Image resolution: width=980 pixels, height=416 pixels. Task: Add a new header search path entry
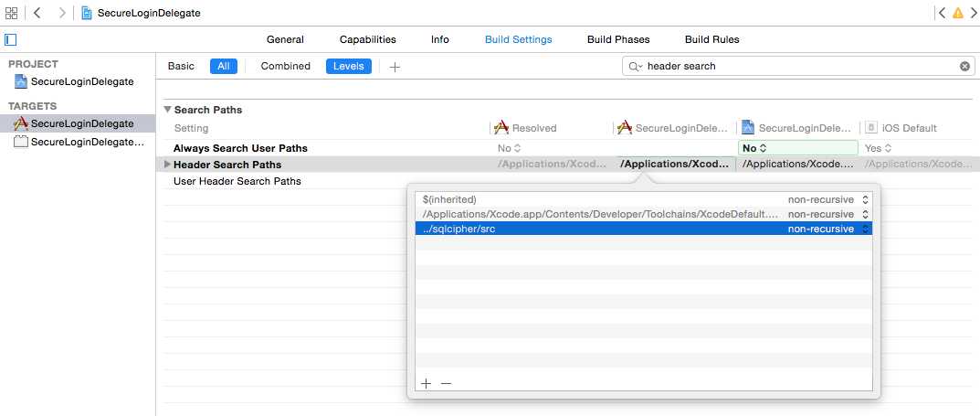tap(427, 383)
